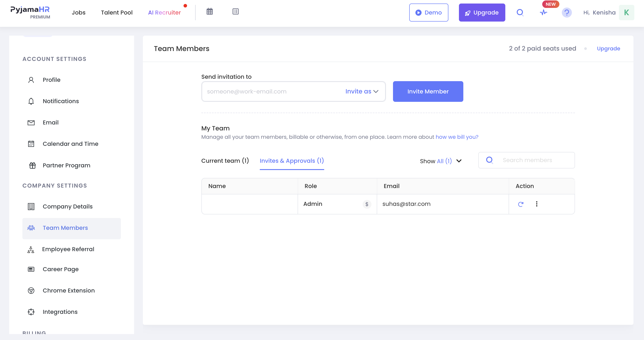
Task: Open the help question mark icon
Action: tap(567, 13)
